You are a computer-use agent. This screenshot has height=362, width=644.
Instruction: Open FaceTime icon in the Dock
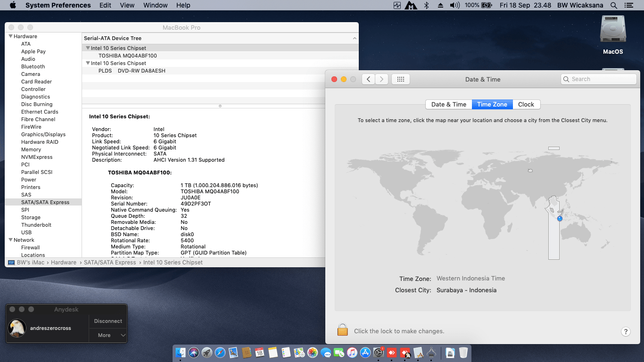(x=339, y=352)
